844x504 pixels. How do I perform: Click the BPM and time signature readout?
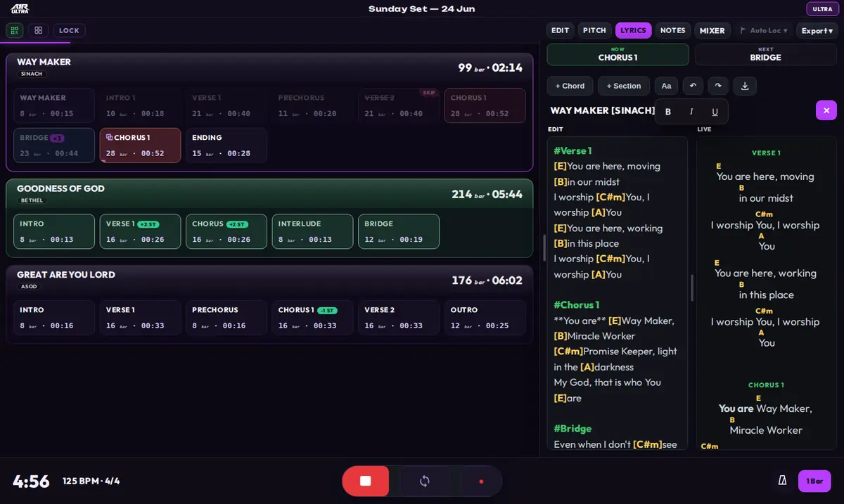[x=91, y=482]
